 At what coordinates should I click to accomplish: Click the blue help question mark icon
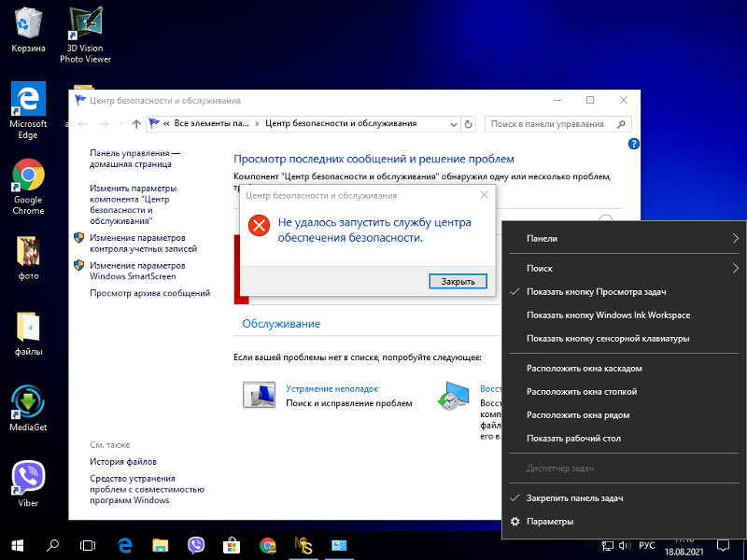click(x=634, y=144)
